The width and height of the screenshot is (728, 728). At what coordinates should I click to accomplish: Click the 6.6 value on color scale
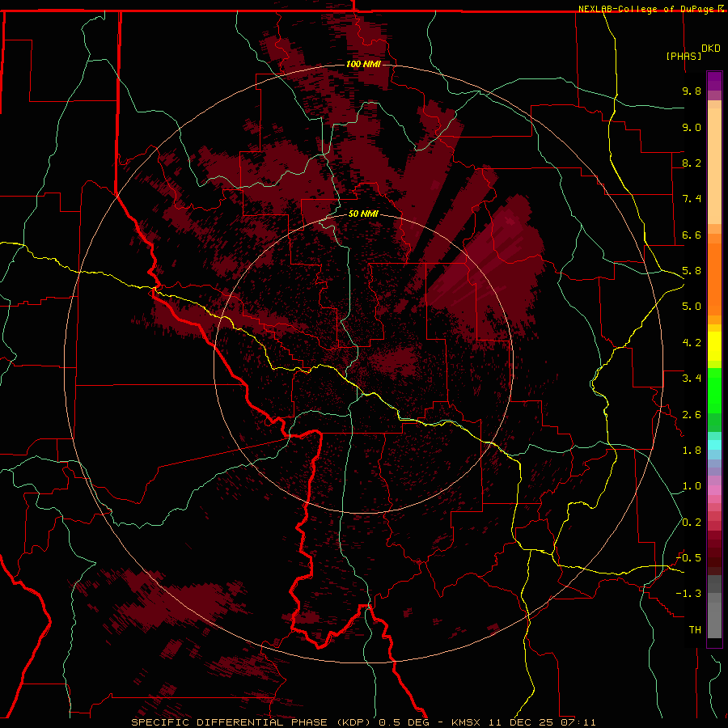(692, 235)
